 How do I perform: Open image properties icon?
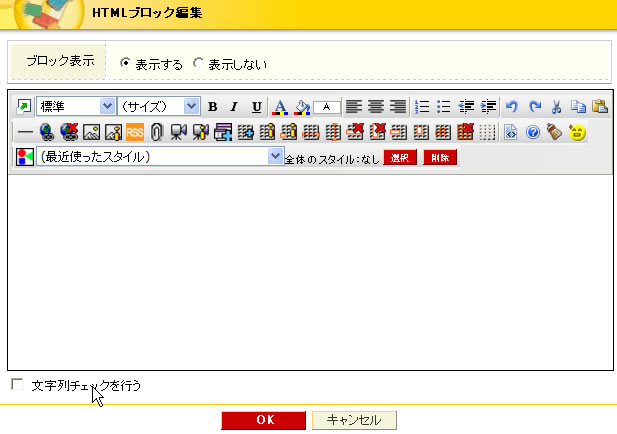pos(113,133)
